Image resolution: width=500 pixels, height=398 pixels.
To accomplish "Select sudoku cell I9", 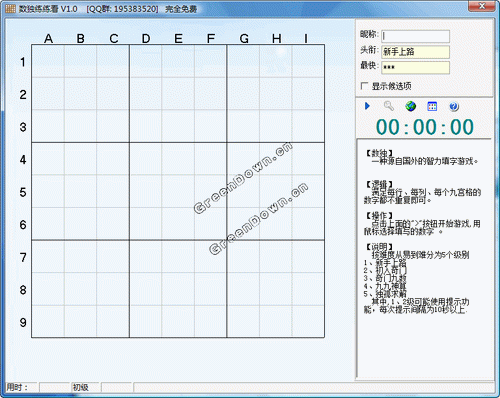I will pos(308,321).
